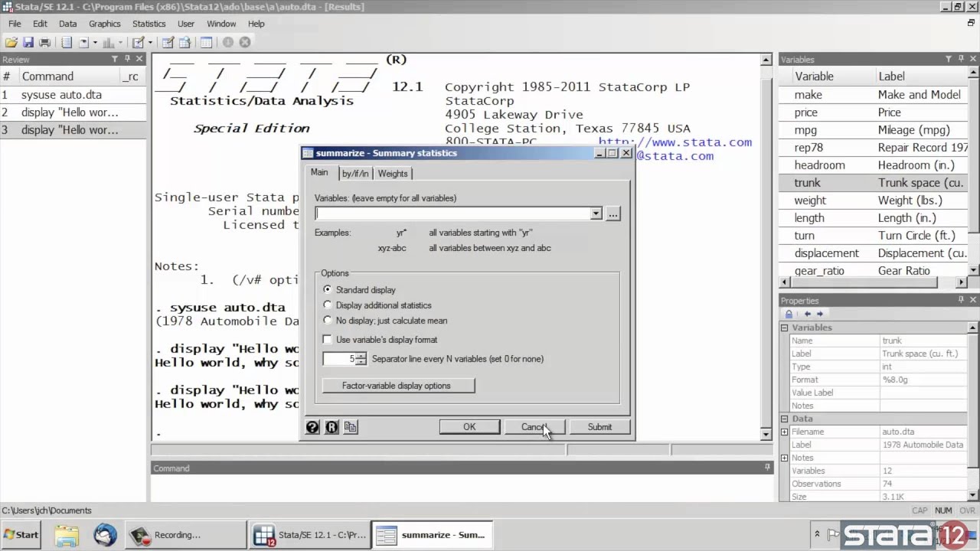
Task: Collapse the Data section in Properties
Action: pyautogui.click(x=784, y=419)
